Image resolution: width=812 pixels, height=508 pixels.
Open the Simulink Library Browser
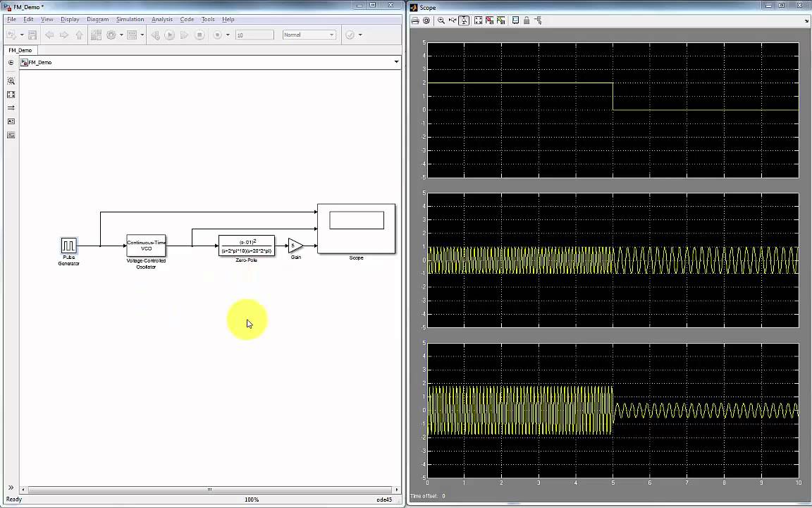coord(96,35)
